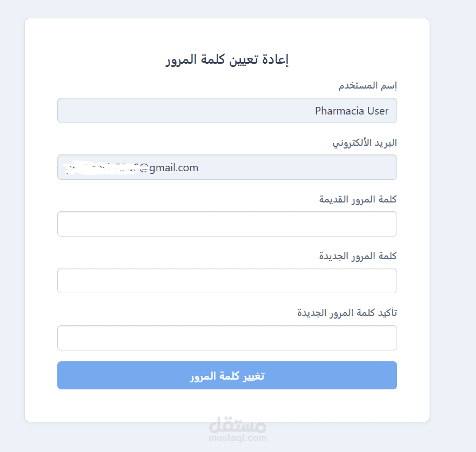Focus the old password field "كلمة المرور القديمة"
Image resolution: width=476 pixels, height=452 pixels.
coord(227,224)
